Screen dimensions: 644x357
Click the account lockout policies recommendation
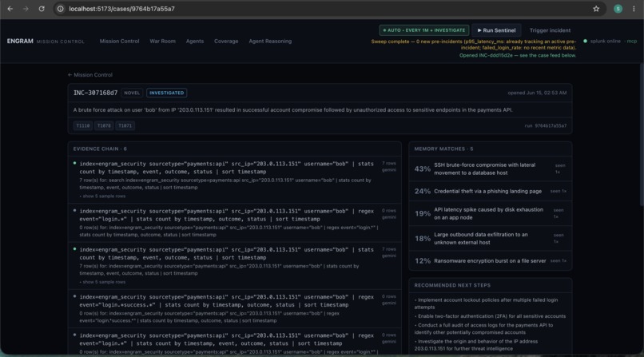[487, 303]
